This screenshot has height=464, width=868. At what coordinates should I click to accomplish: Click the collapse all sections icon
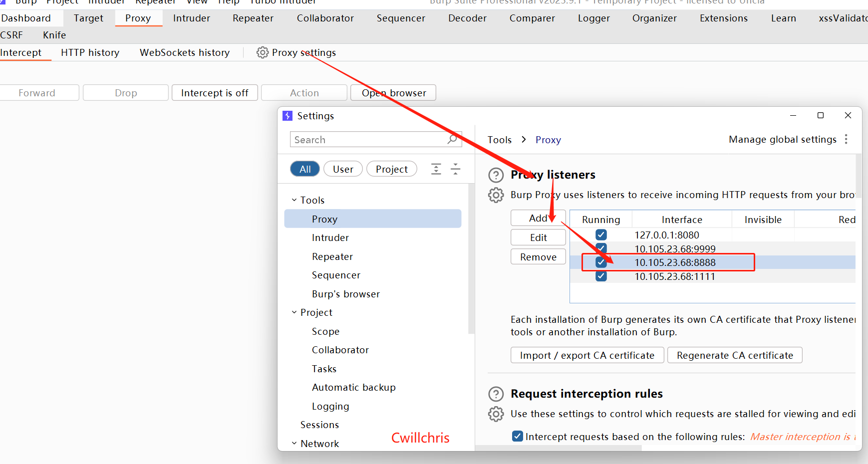coord(455,169)
